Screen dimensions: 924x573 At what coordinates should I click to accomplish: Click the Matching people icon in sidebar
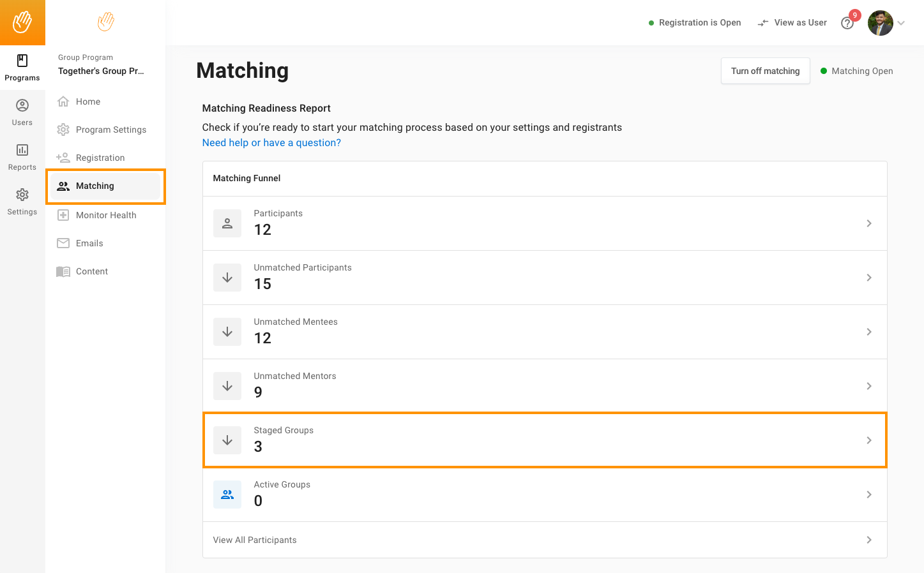63,186
